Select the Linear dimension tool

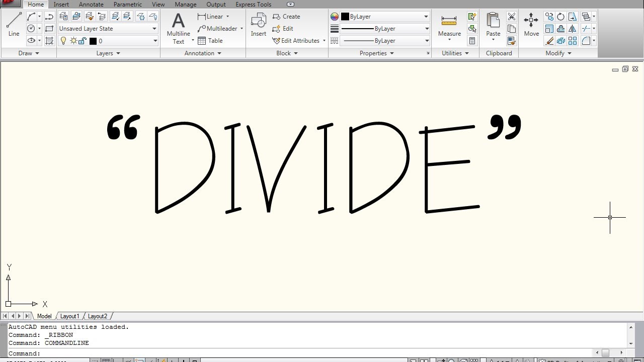pyautogui.click(x=211, y=17)
